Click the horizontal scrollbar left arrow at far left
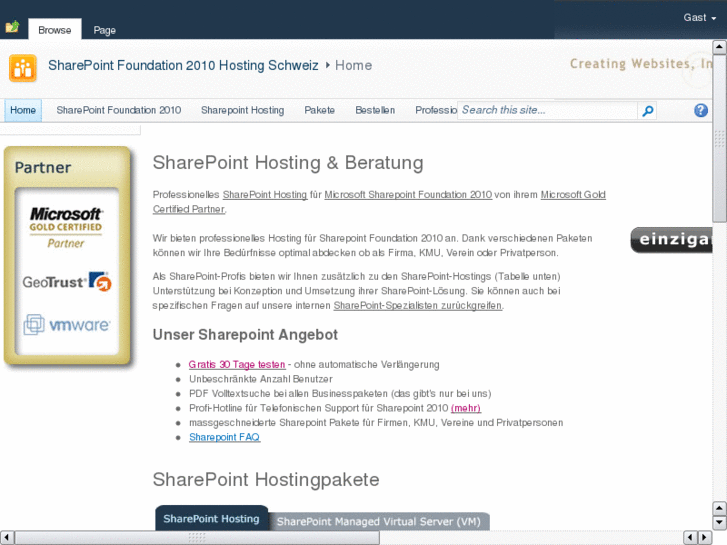This screenshot has width=727, height=545. point(6,537)
